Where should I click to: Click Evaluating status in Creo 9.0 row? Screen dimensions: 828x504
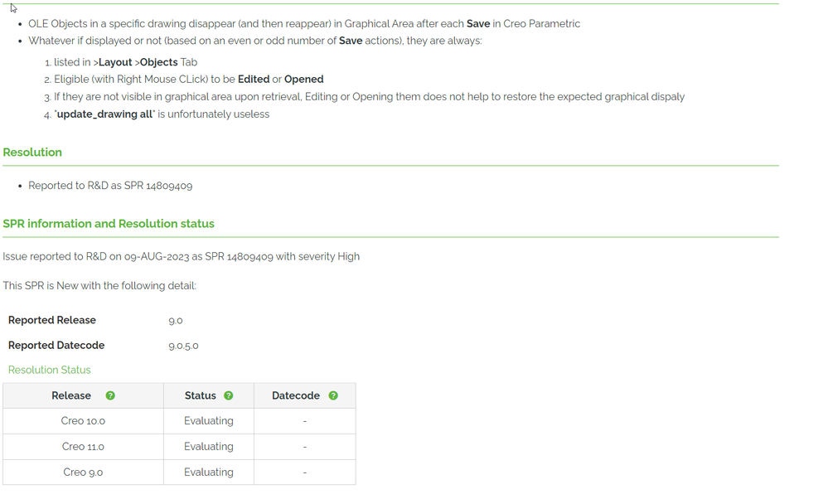point(209,472)
